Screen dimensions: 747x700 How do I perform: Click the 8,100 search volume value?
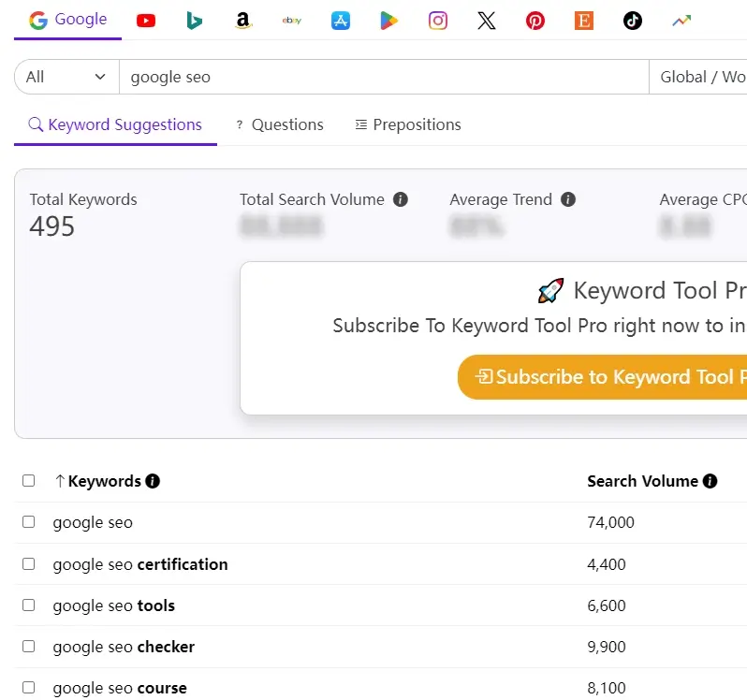tap(607, 688)
